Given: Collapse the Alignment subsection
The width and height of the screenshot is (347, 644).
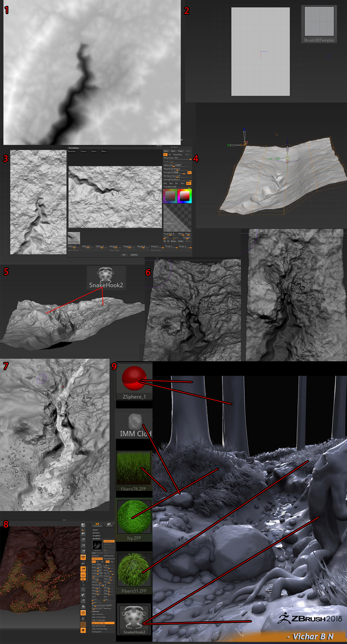Looking at the screenshot, I should tap(96, 611).
